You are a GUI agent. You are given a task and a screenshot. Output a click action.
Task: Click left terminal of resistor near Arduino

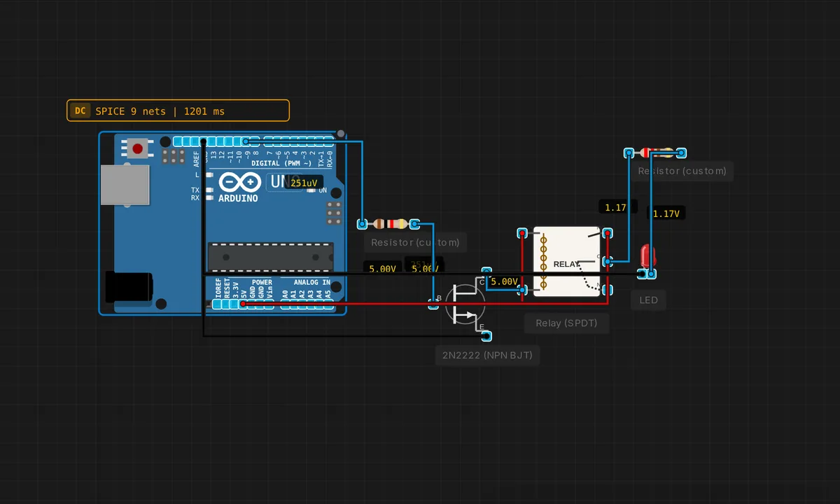[x=362, y=224]
